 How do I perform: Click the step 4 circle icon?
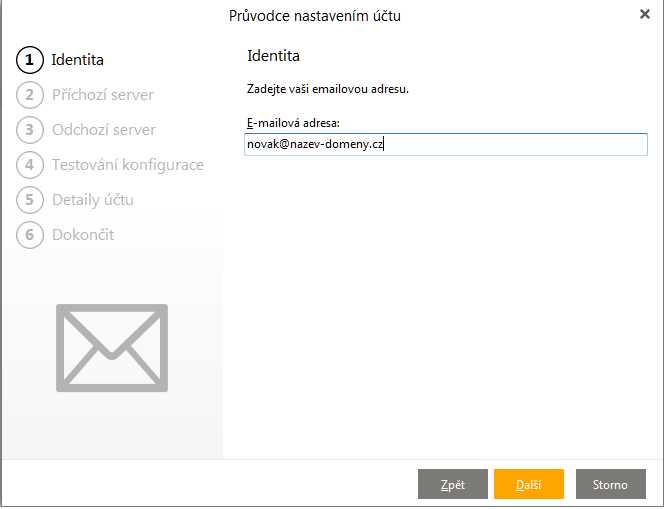click(30, 165)
